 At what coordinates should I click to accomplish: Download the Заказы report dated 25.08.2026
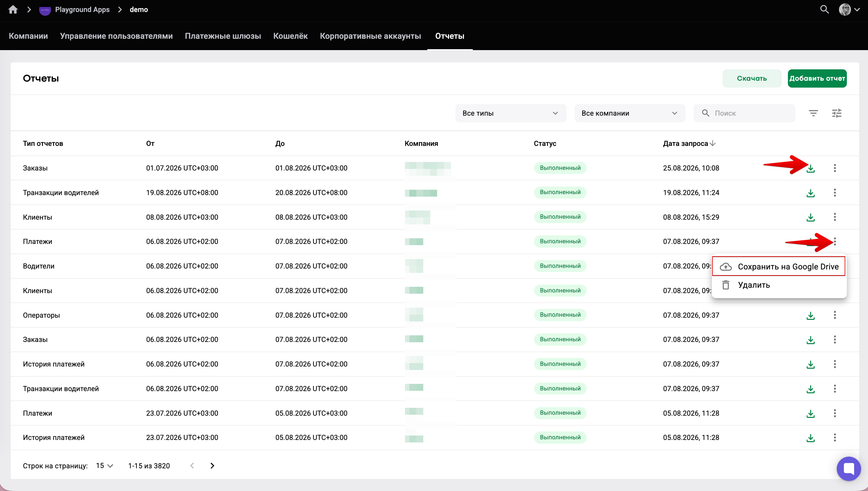point(810,168)
